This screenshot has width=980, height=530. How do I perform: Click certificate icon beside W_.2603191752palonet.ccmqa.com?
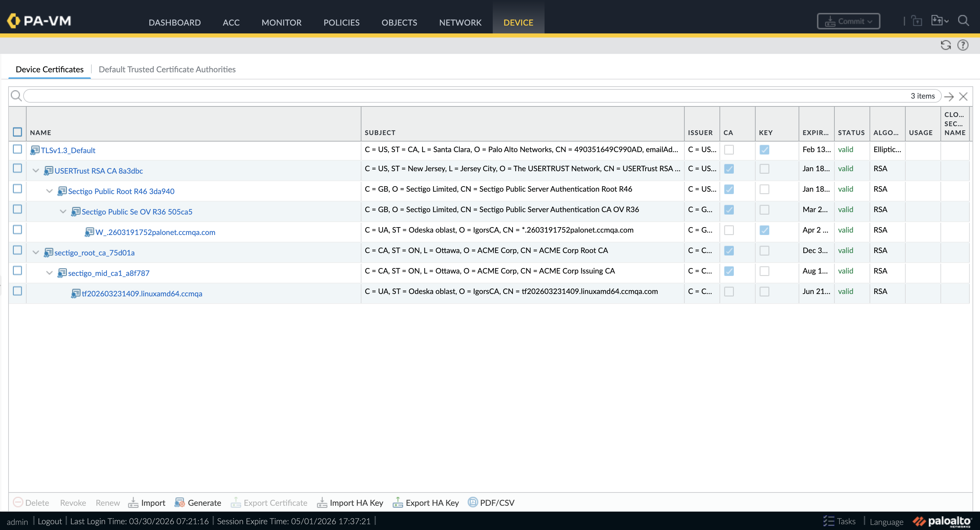coord(89,232)
